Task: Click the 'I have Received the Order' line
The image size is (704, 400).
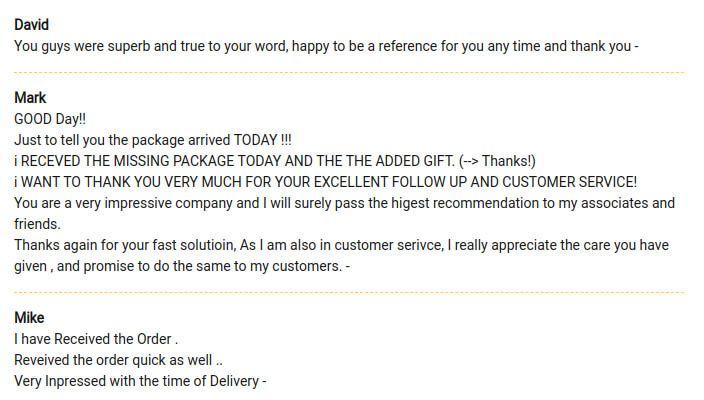Action: pyautogui.click(x=96, y=339)
